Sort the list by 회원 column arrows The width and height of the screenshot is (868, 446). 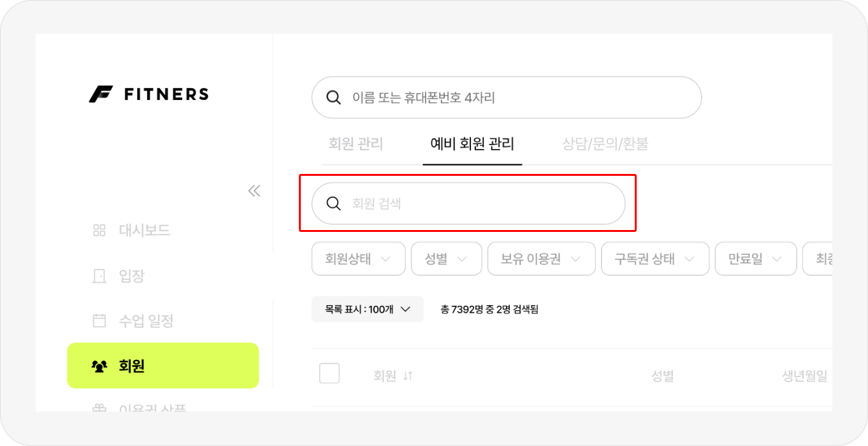[408, 376]
